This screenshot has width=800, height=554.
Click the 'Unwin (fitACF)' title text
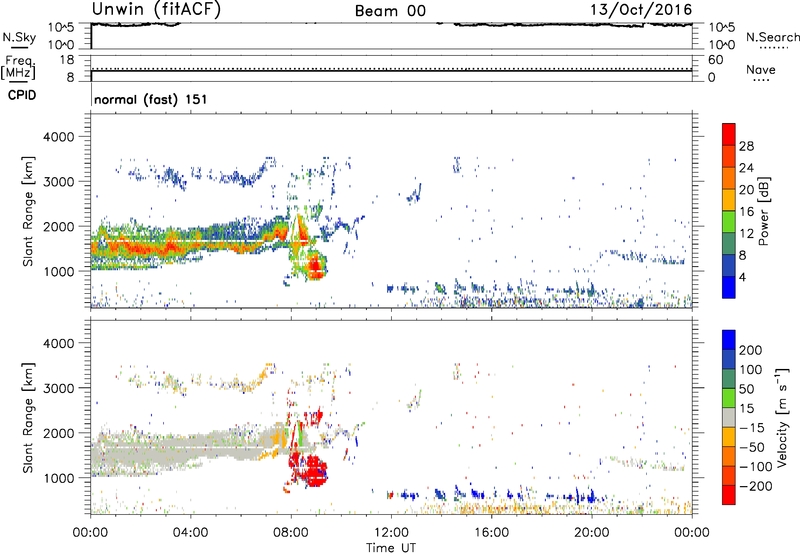click(156, 9)
